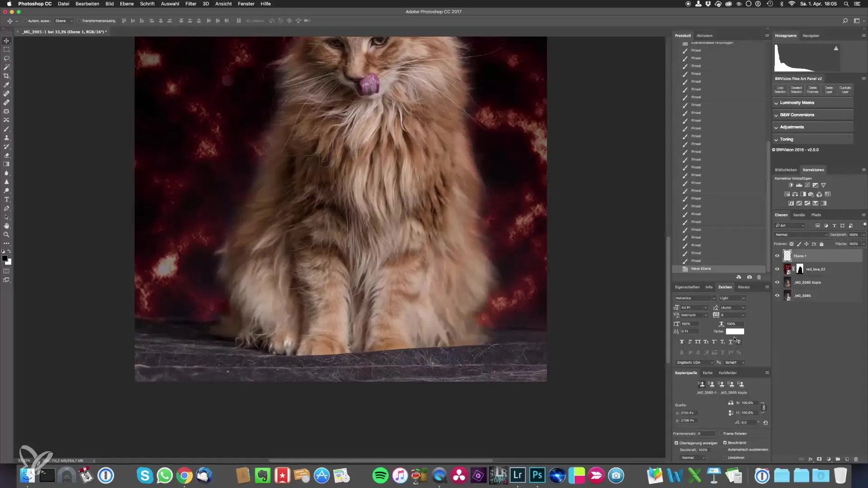Enable the Frame fixieren checkbox
Viewport: 868px width, 488px height.
(720, 433)
